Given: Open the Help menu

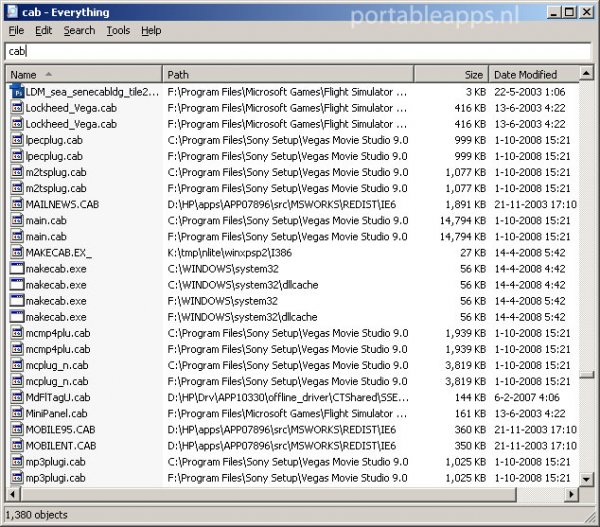Looking at the screenshot, I should click(151, 31).
